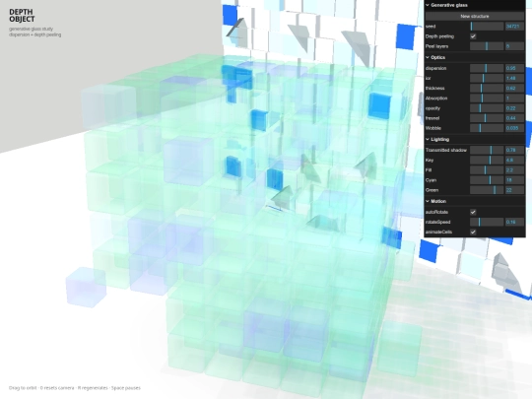Change the rotateSpeed slider
532x399 pixels.
[x=487, y=222]
